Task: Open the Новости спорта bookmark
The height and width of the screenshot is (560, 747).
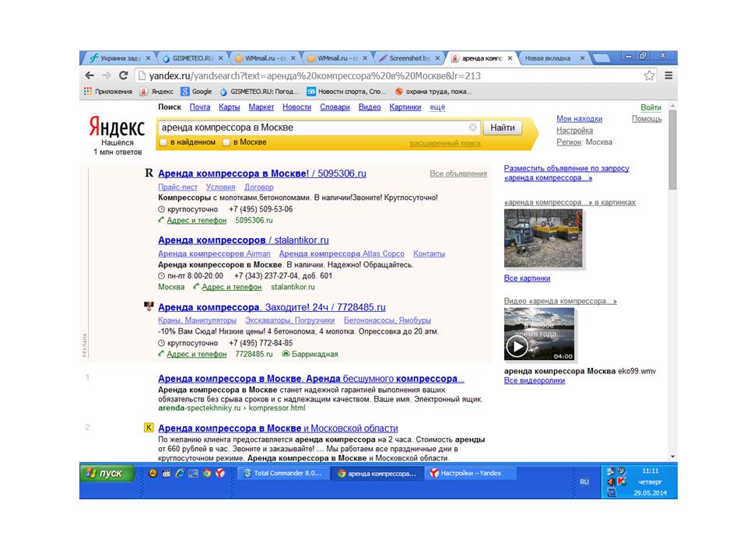Action: click(346, 92)
